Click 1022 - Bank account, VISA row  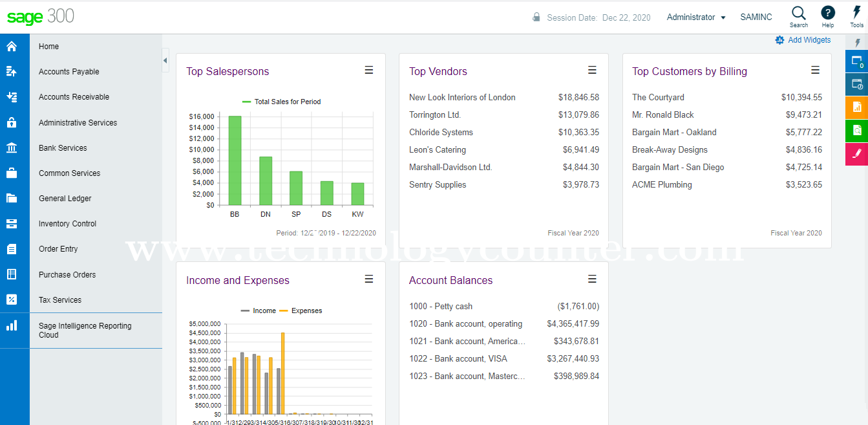pyautogui.click(x=504, y=359)
